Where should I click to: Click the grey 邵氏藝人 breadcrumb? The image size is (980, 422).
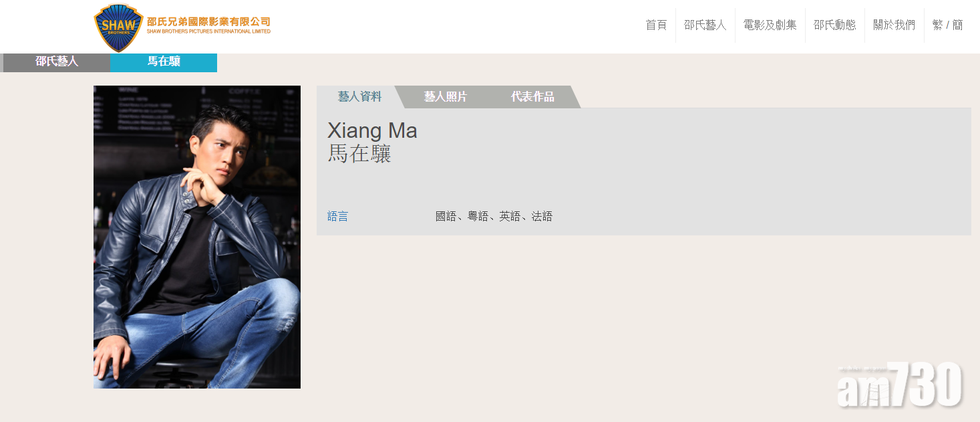[x=57, y=62]
